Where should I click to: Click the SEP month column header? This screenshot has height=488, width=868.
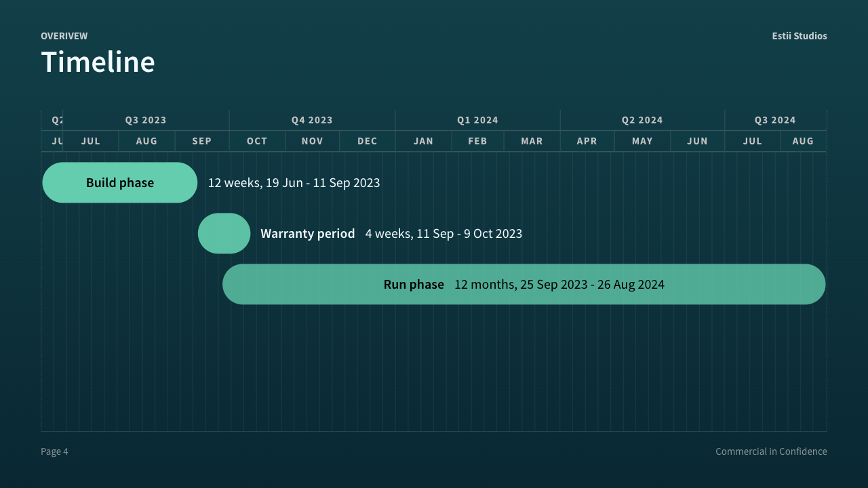pyautogui.click(x=202, y=141)
